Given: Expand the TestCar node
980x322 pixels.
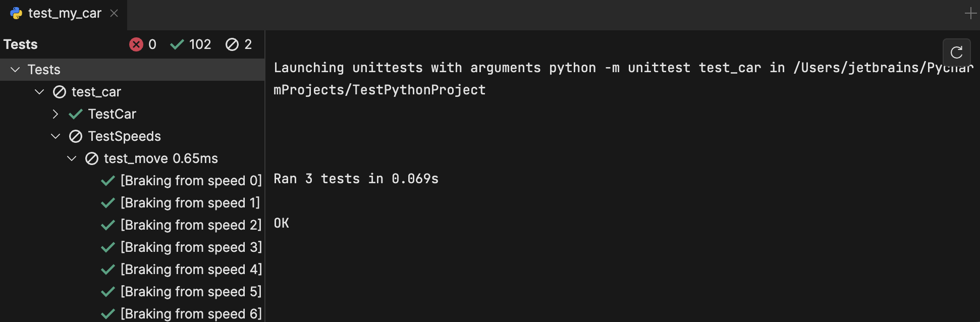Looking at the screenshot, I should click(56, 114).
